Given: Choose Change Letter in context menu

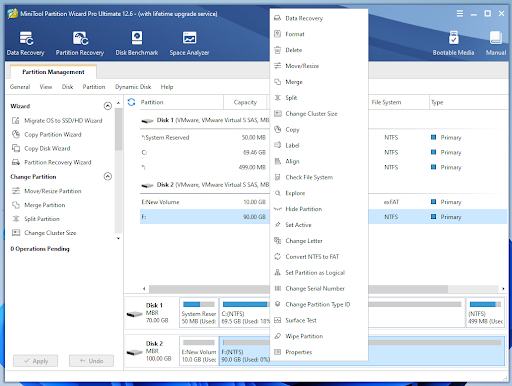Looking at the screenshot, I should click(319, 241).
